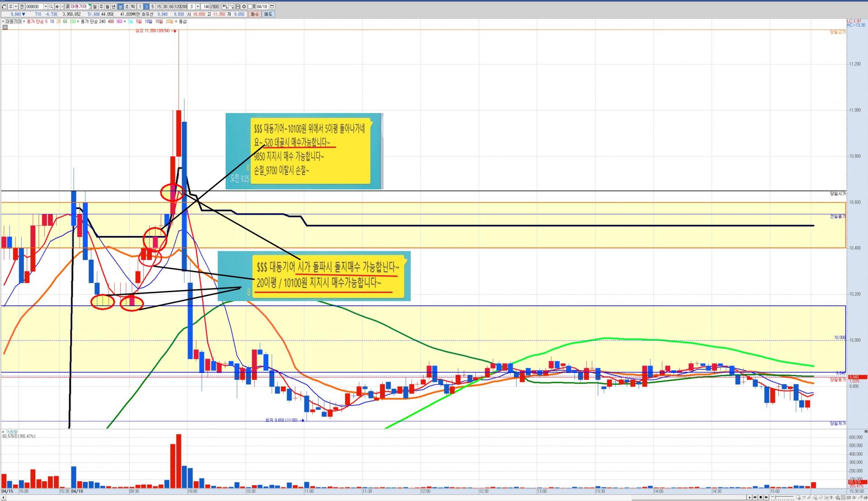Switch to 월 monthly chart
Viewport: 868px width, 501px height.
point(107,7)
